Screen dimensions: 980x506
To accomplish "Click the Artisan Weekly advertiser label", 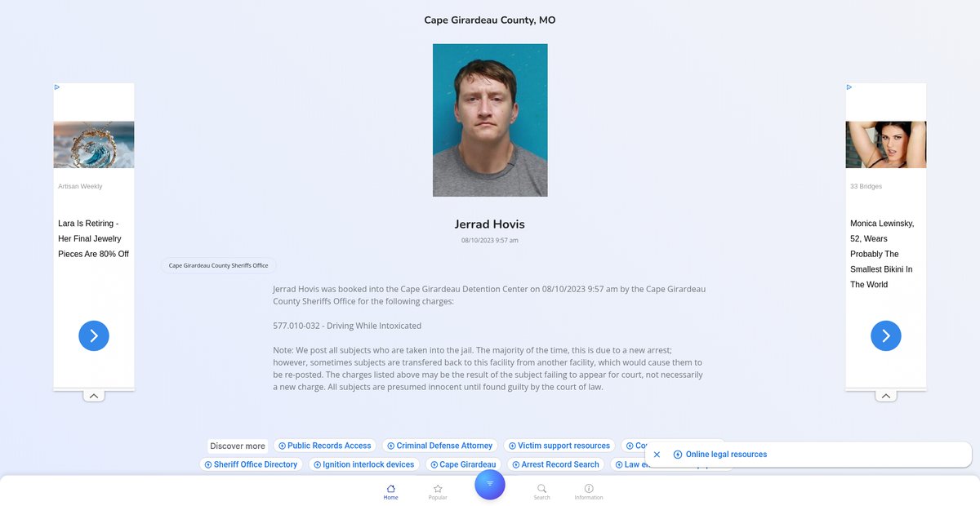I will tap(80, 186).
